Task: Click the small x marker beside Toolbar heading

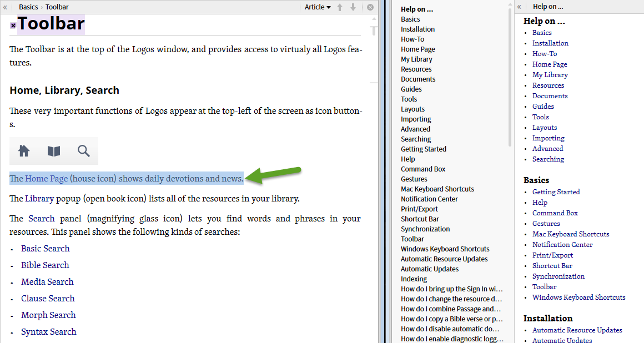Action: (13, 26)
